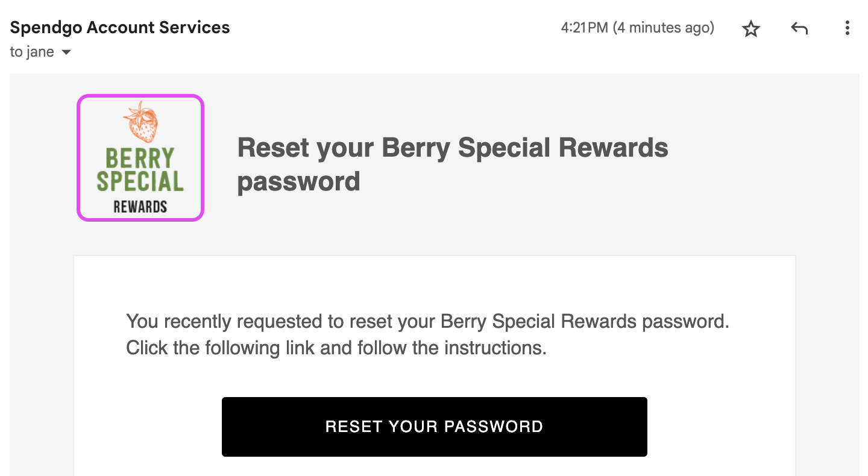Star this Spendgo email
Screen dimensions: 868x476
(750, 28)
